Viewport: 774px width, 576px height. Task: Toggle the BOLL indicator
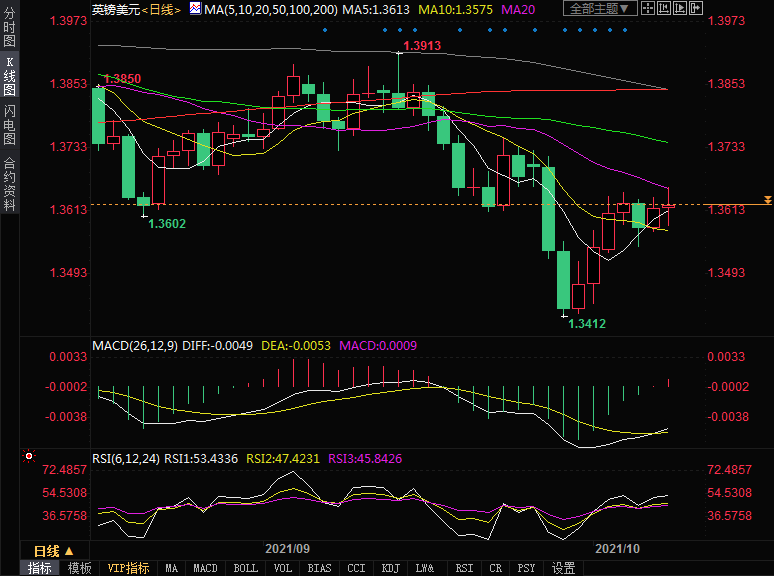click(245, 568)
